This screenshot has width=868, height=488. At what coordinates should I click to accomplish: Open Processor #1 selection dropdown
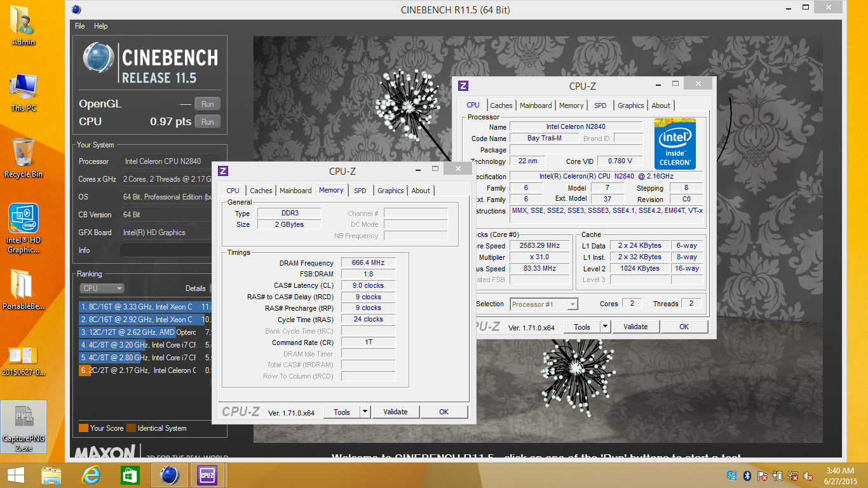point(544,304)
